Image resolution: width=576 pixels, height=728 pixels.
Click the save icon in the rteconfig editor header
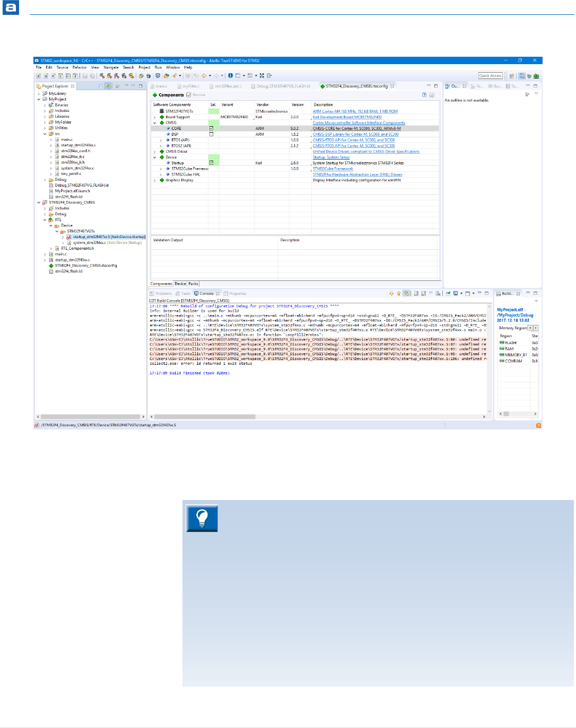pos(432,95)
